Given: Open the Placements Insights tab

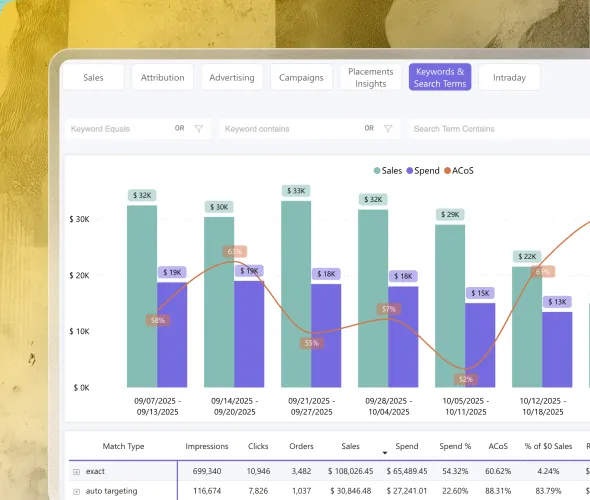Looking at the screenshot, I should point(371,78).
